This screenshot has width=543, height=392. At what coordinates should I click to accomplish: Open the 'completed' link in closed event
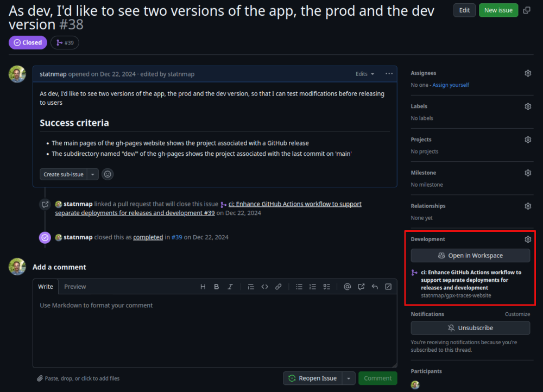[148, 237]
